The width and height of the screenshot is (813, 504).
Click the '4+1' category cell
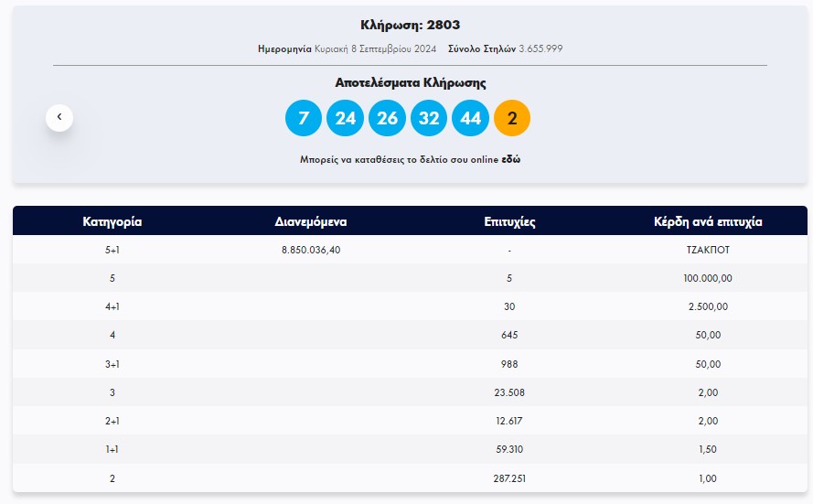(112, 307)
